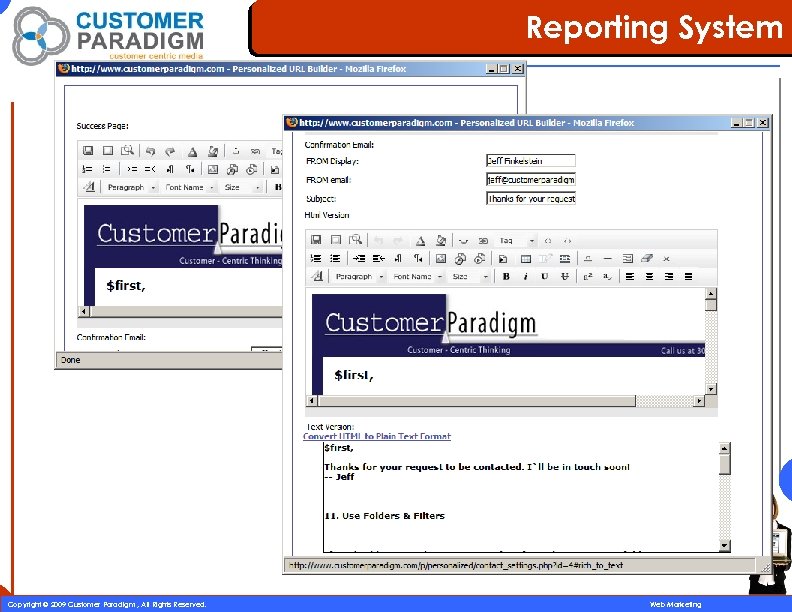792x612 pixels.
Task: Click Convert HTML to Plain Text Format link
Action: tap(377, 436)
